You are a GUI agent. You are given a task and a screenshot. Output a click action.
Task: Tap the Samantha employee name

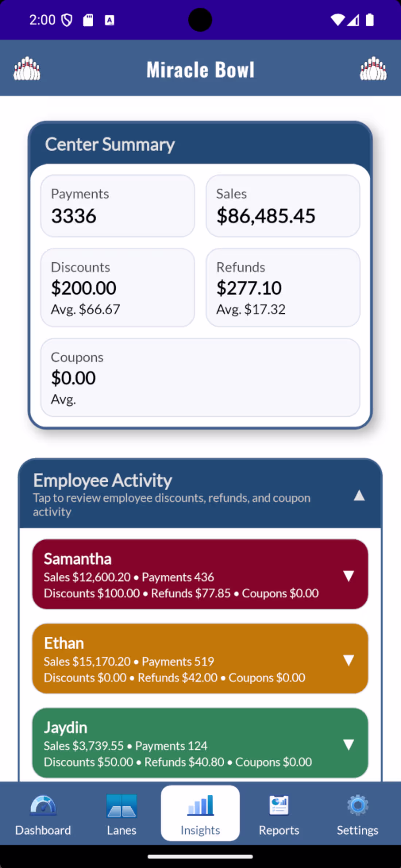point(78,559)
